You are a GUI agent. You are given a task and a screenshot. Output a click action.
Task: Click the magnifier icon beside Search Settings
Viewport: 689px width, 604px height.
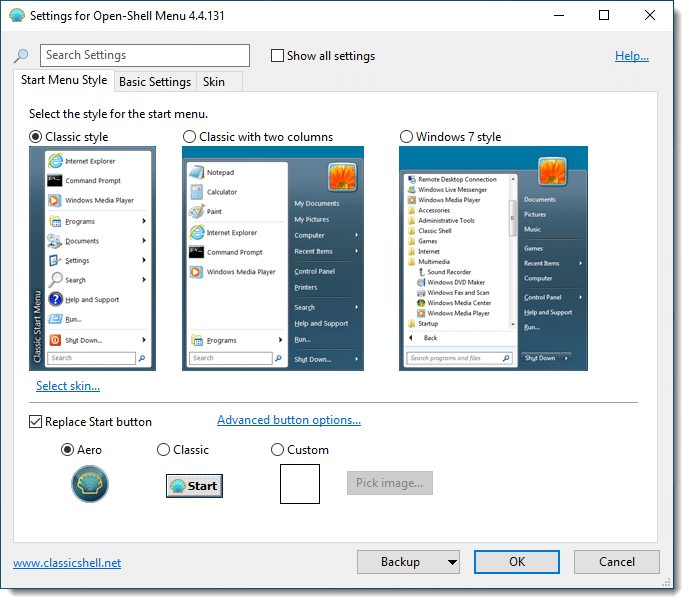21,55
